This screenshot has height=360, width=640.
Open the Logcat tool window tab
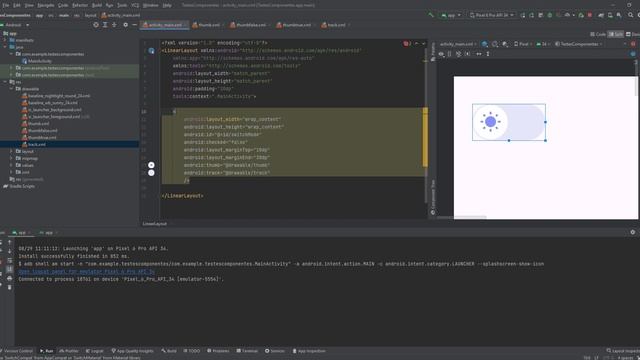coord(95,351)
